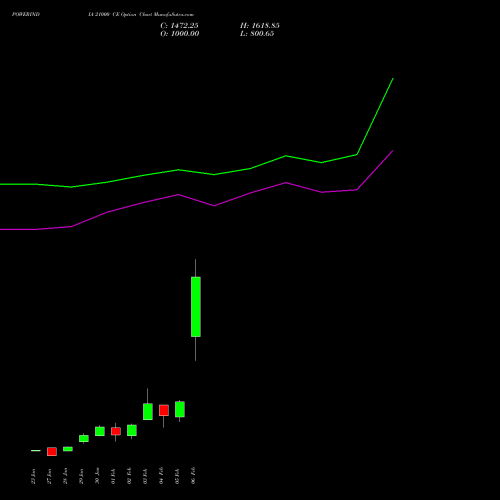This screenshot has width=500, height=500.
Task: Click the high value H: 1618.85
Action: [x=260, y=26]
